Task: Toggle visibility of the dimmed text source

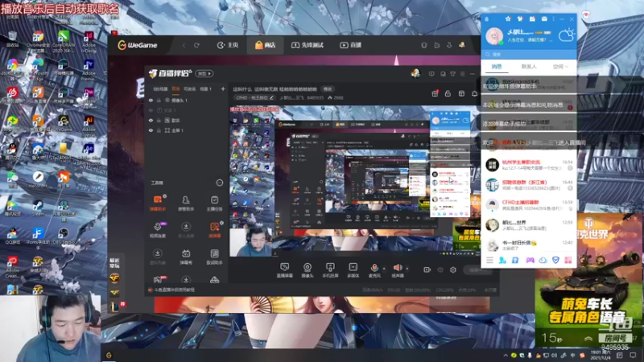Action: click(x=151, y=110)
